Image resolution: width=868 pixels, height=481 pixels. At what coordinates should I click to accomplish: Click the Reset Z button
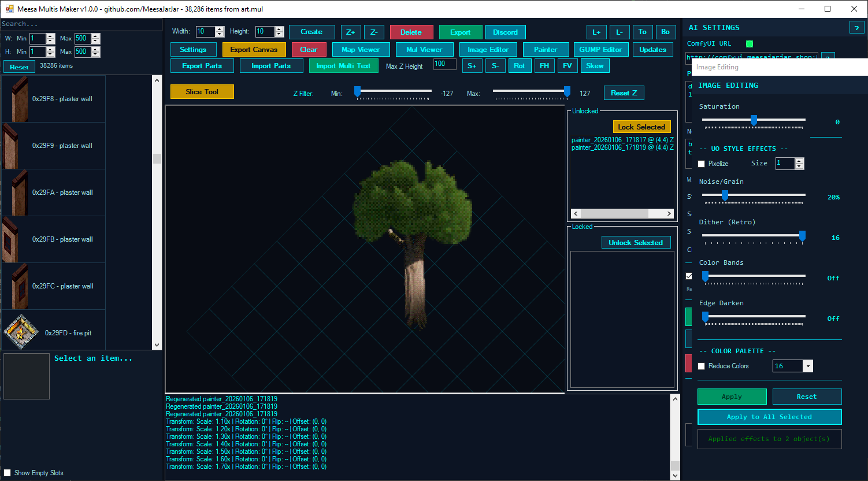coord(624,93)
